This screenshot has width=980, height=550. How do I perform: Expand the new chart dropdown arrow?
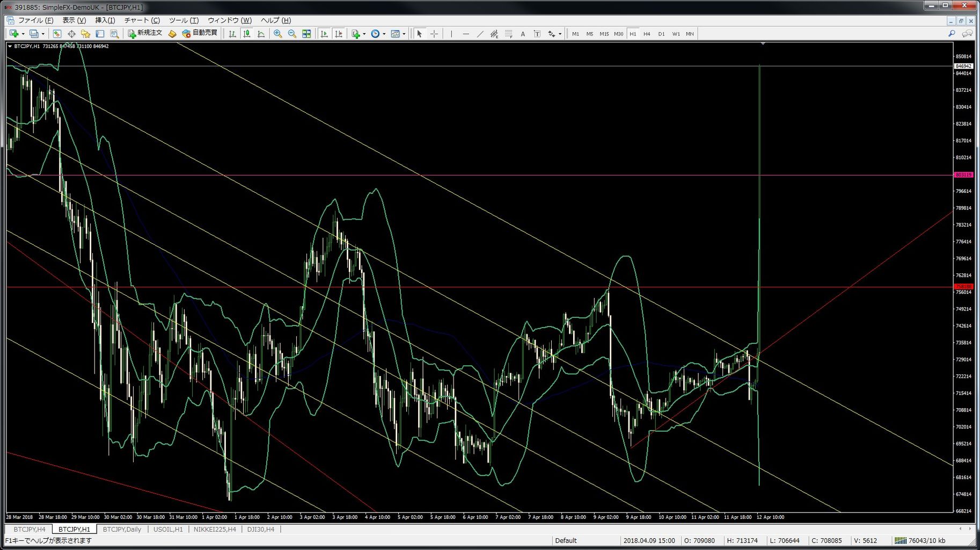pyautogui.click(x=23, y=34)
